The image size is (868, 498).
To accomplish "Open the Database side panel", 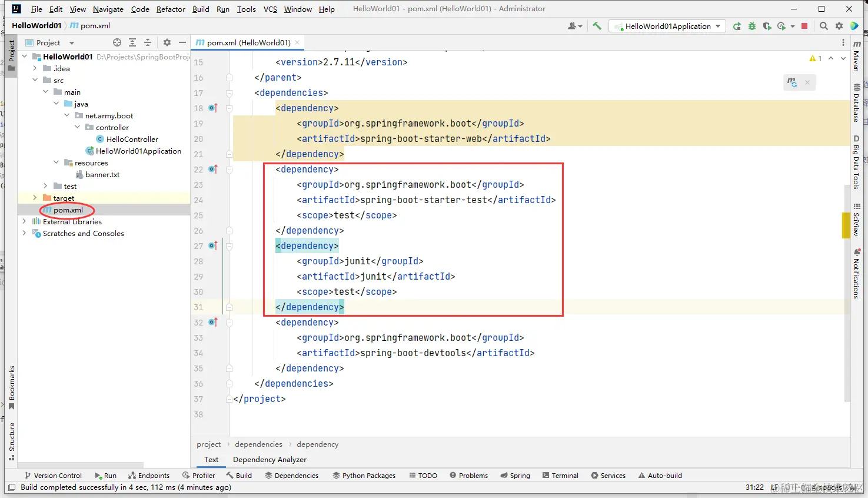I will pos(856,103).
